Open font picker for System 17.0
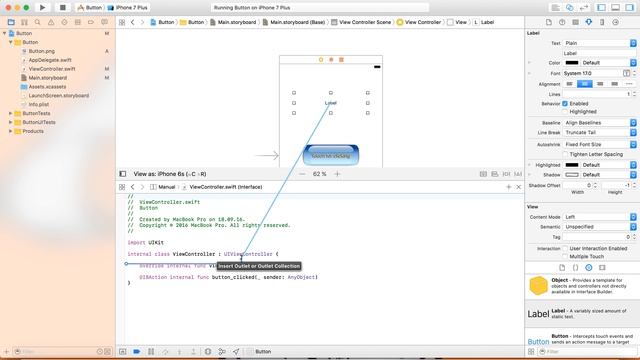 pyautogui.click(x=626, y=73)
